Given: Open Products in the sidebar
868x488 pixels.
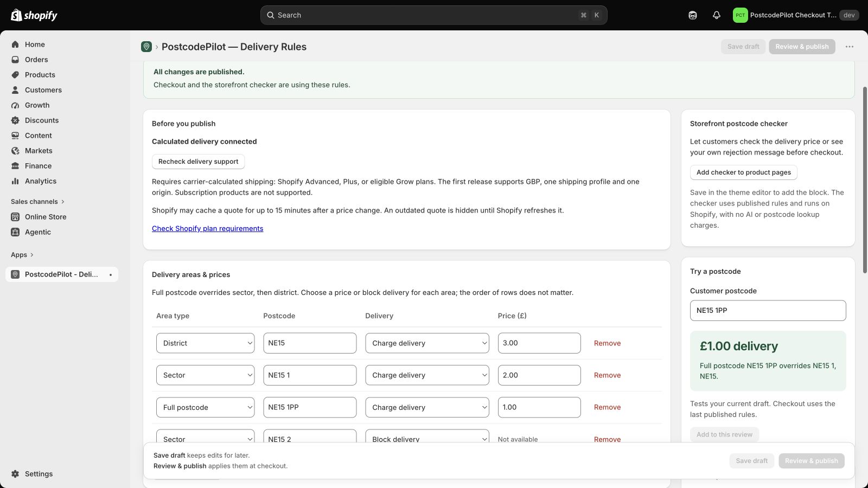Looking at the screenshot, I should [x=40, y=75].
